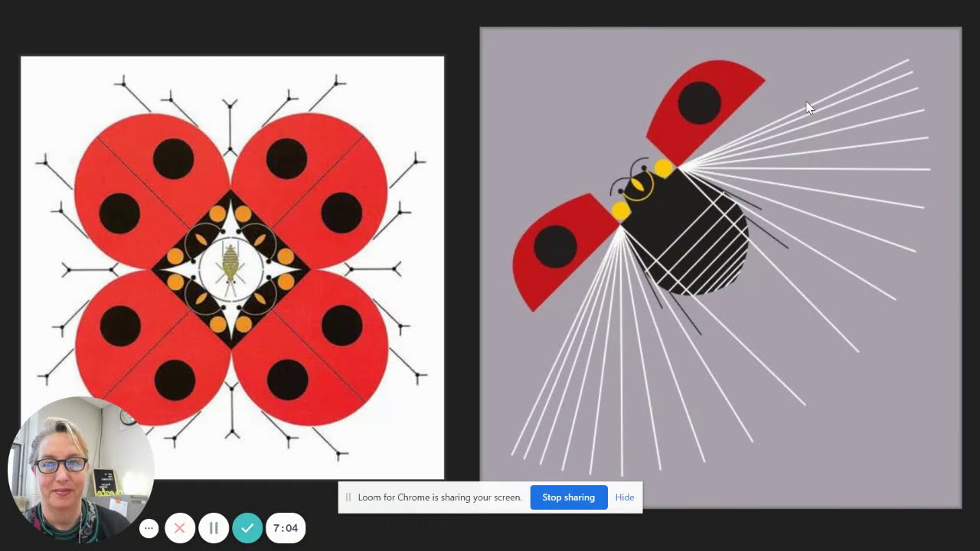Open the Loom more options menu

[149, 528]
